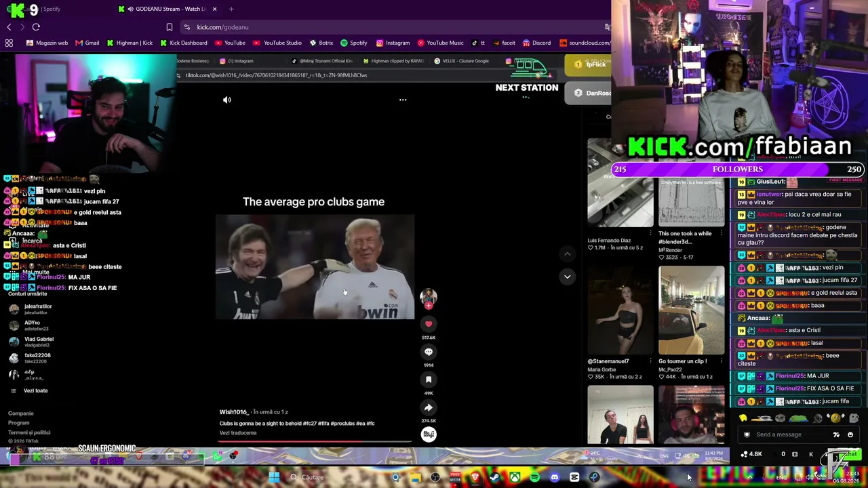Open File Explorer from the taskbar
This screenshot has width=868, height=488.
(x=416, y=477)
